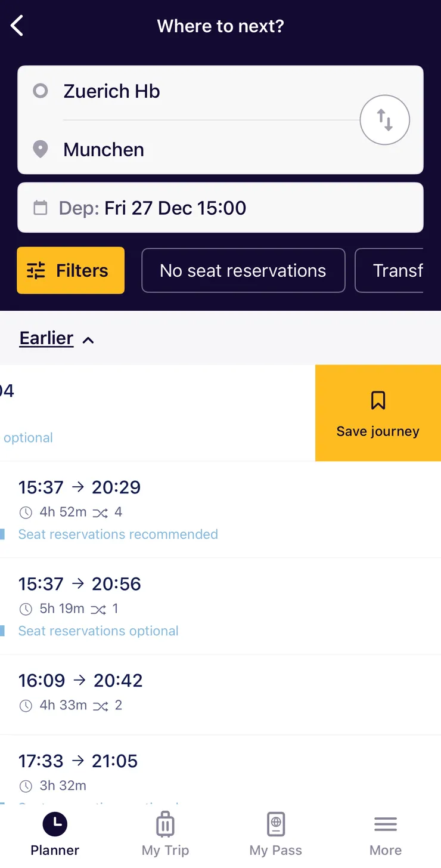Tap the Save journey bookmark icon

point(378,400)
